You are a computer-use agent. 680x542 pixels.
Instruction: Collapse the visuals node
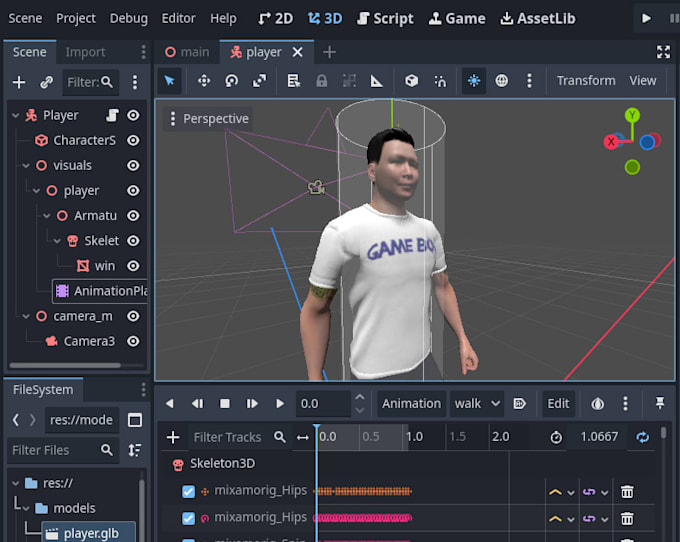(x=26, y=166)
